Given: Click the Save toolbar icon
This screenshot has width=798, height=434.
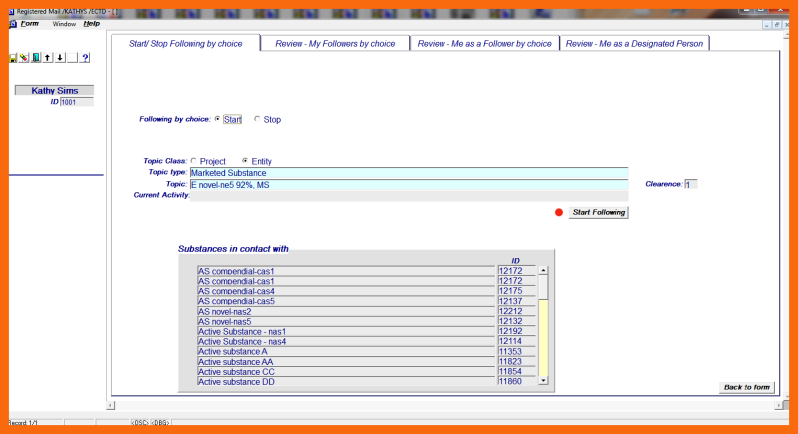Looking at the screenshot, I should [x=13, y=58].
